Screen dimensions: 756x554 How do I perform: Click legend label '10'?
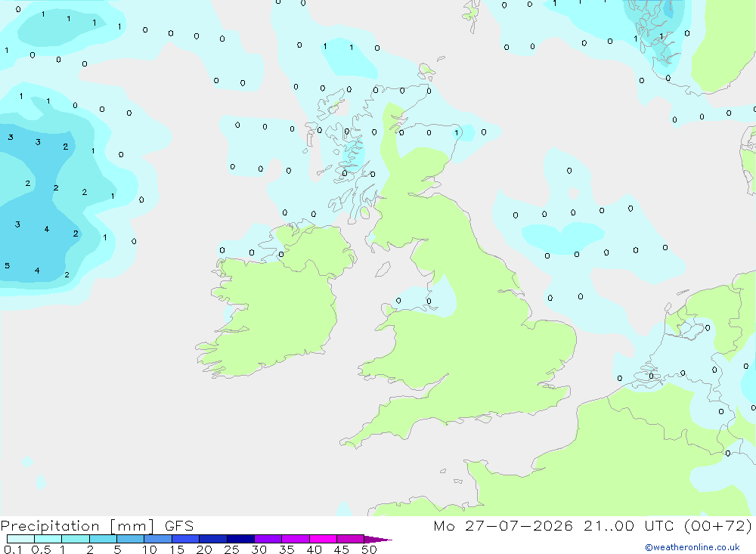[150, 549]
